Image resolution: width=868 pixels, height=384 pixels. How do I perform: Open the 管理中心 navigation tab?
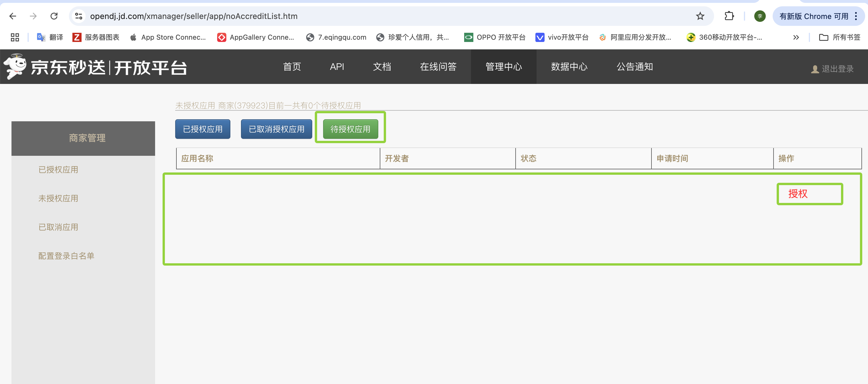pyautogui.click(x=504, y=67)
